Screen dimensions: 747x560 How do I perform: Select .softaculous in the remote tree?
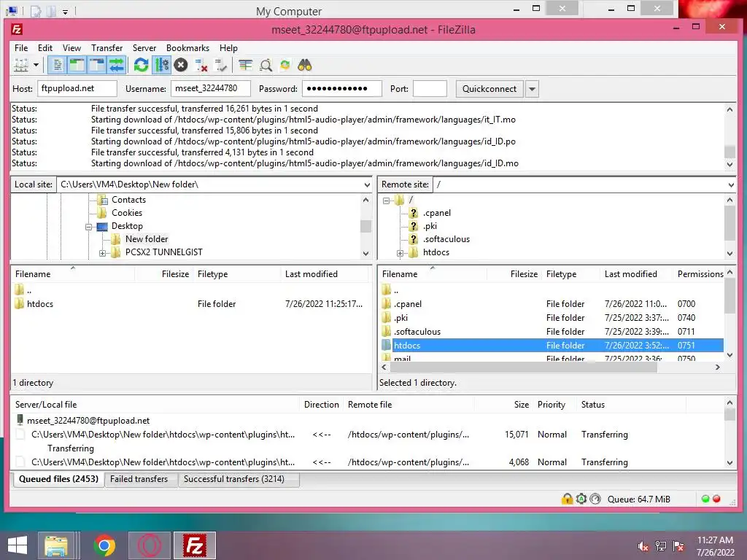(446, 239)
